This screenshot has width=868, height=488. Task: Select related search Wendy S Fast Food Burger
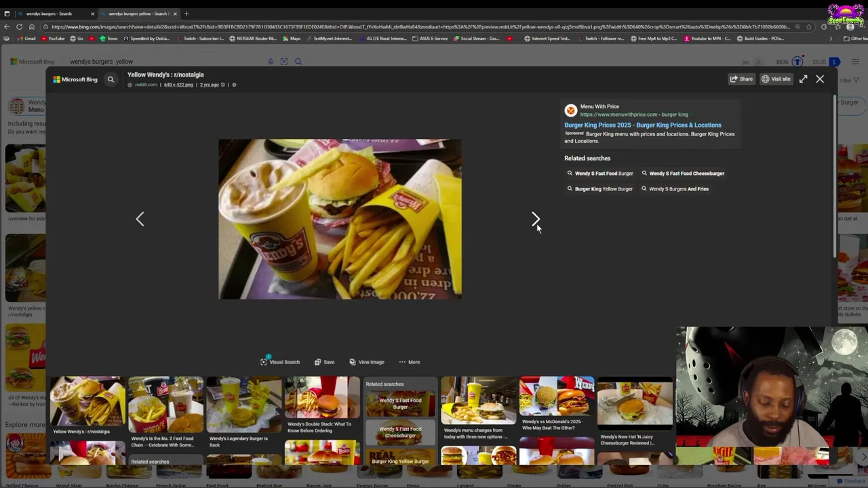tap(600, 174)
